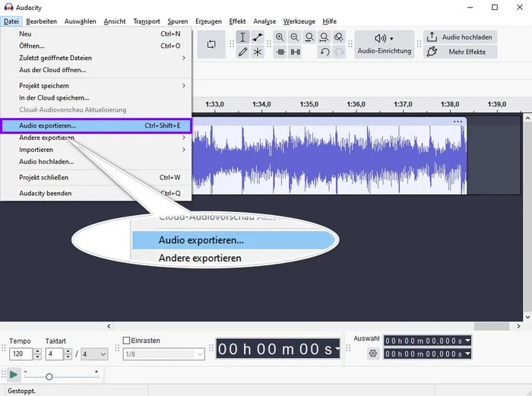Click Silence audio selection icon
This screenshot has width=532, height=396.
pos(295,52)
